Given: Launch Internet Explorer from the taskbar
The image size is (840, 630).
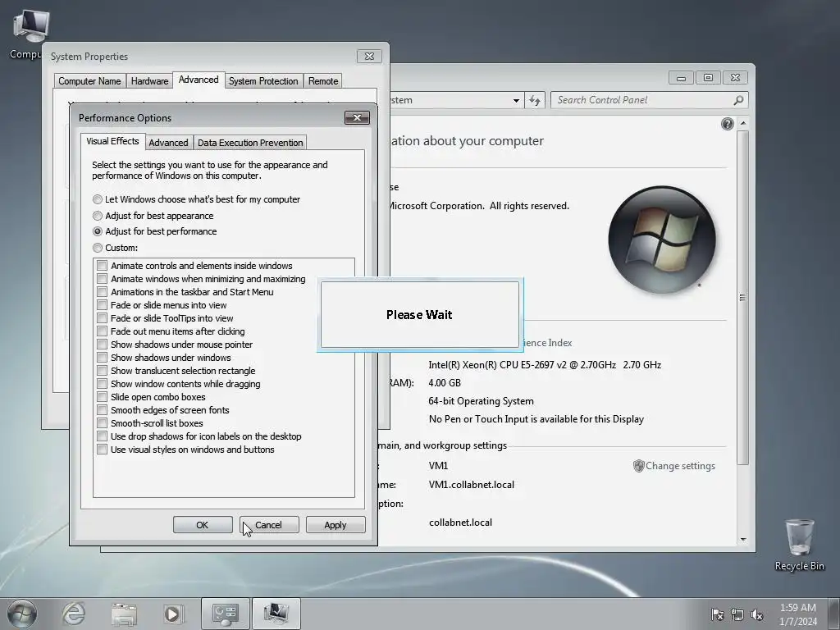Looking at the screenshot, I should 73,614.
